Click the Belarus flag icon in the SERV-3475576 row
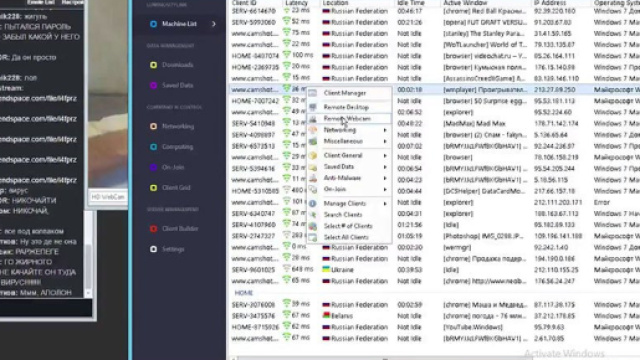Image resolution: width=640 pixels, height=360 pixels. [326, 316]
